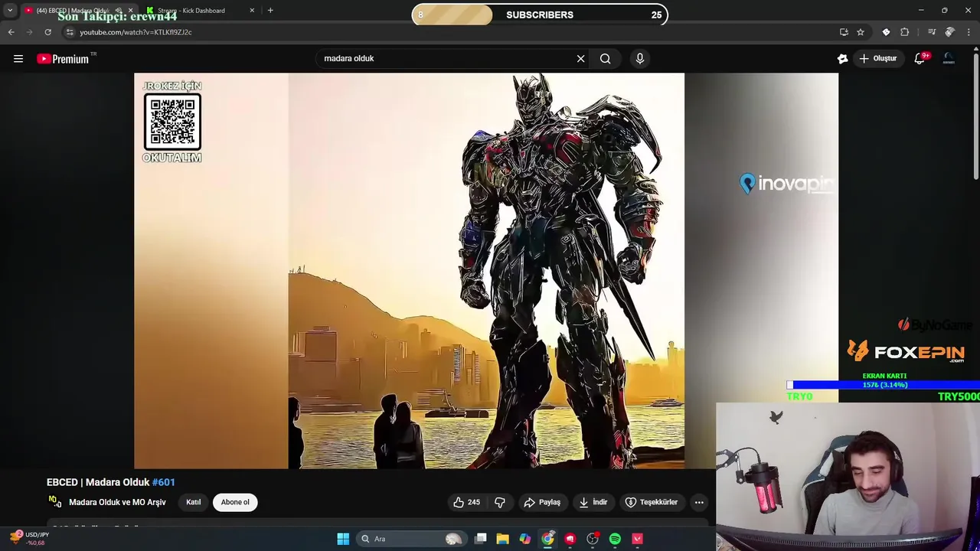Go to YouTube Premium home logo

tap(63, 59)
